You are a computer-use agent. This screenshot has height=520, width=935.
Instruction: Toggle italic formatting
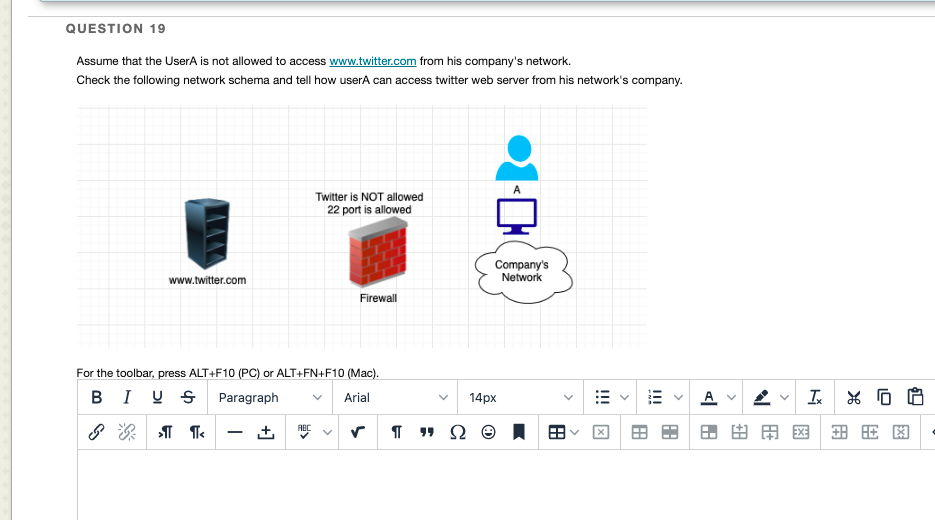[126, 397]
